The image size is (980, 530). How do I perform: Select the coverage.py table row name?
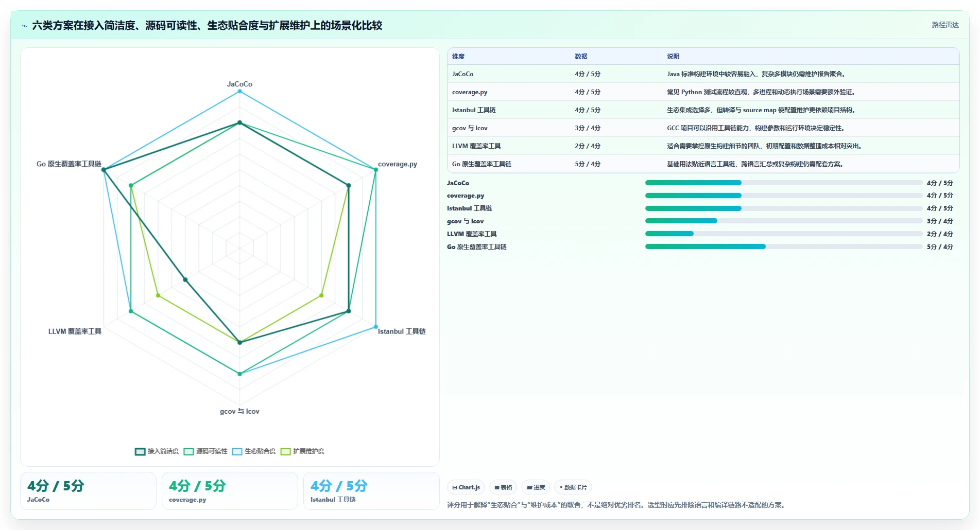coord(470,92)
